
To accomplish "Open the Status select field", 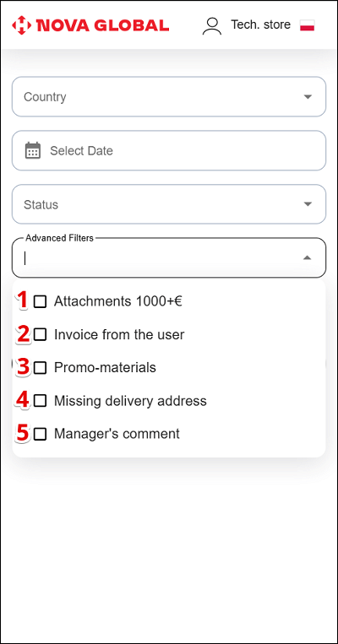I will [169, 204].
